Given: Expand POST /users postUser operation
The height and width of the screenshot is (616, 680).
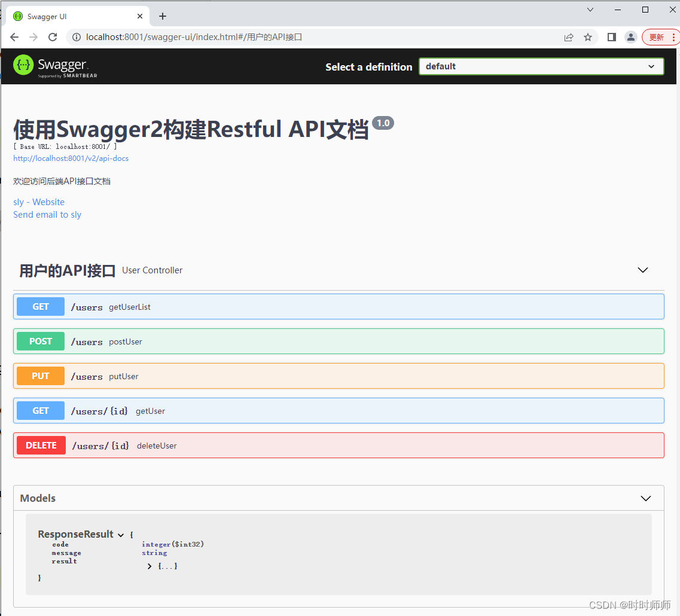Looking at the screenshot, I should pyautogui.click(x=339, y=341).
